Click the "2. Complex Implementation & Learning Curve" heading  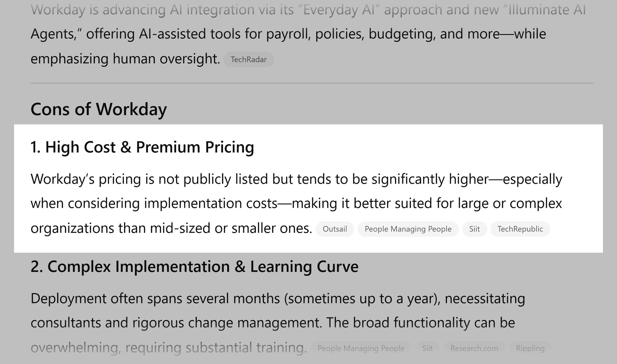click(194, 267)
